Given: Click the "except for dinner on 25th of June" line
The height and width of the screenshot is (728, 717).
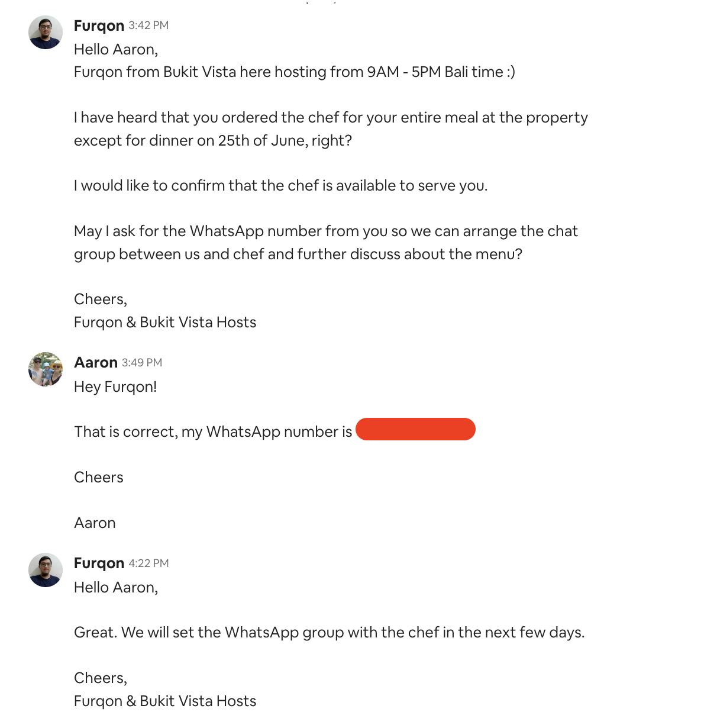Looking at the screenshot, I should point(213,140).
